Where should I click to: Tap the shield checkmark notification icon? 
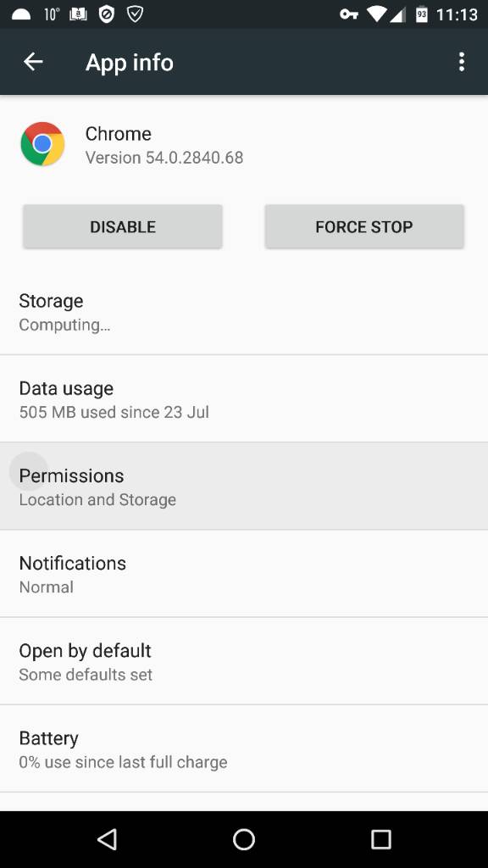click(x=135, y=14)
